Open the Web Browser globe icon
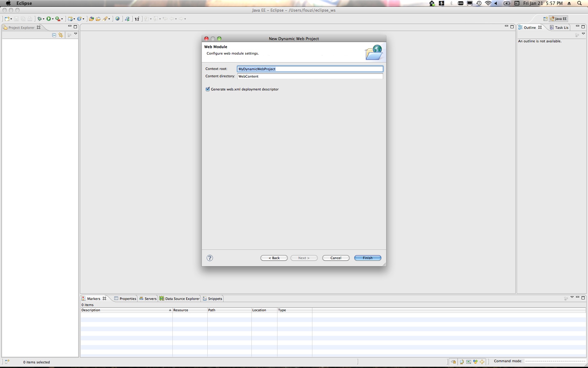This screenshot has height=368, width=588. (117, 19)
